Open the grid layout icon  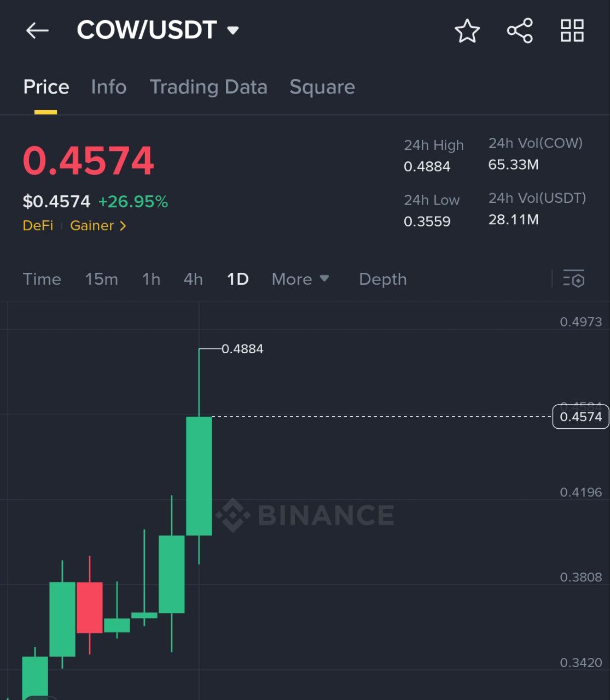click(x=572, y=31)
